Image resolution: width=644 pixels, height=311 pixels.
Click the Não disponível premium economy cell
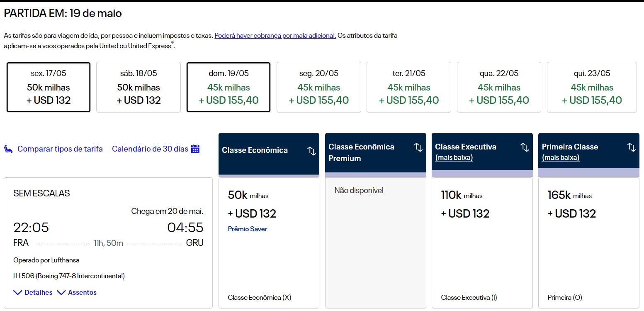(375, 243)
